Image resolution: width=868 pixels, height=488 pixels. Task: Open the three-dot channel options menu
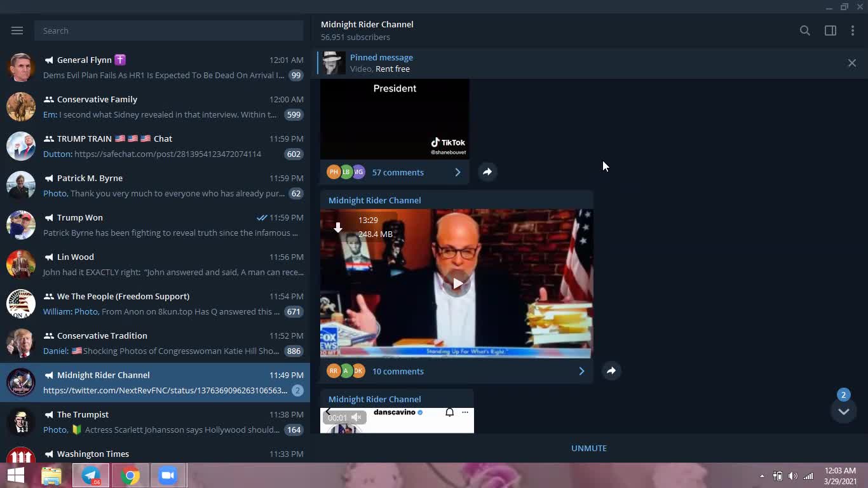[x=853, y=30]
